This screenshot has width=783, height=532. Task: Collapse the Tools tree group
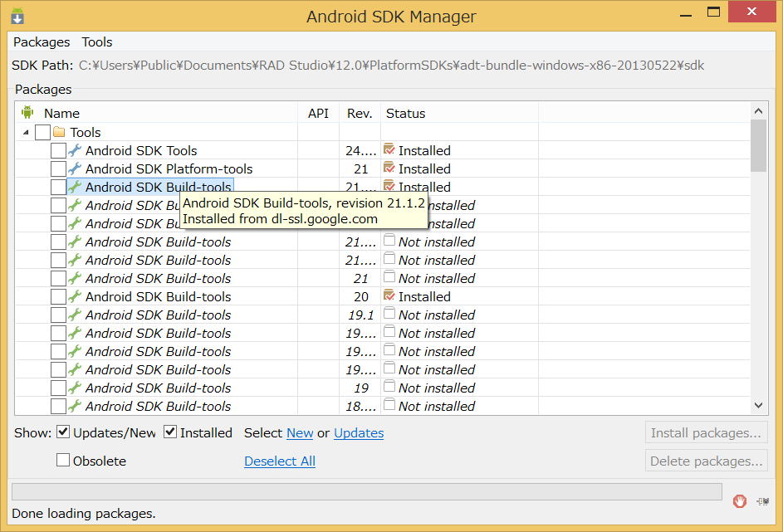tap(26, 132)
